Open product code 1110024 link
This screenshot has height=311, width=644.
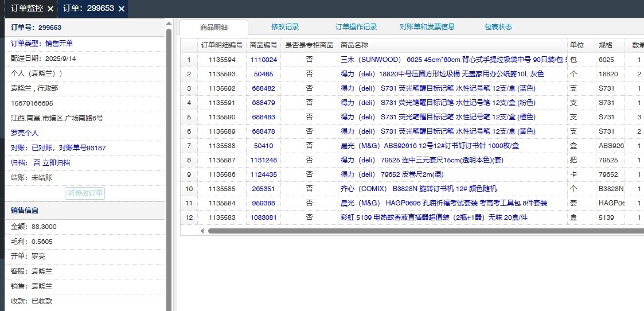coord(263,60)
